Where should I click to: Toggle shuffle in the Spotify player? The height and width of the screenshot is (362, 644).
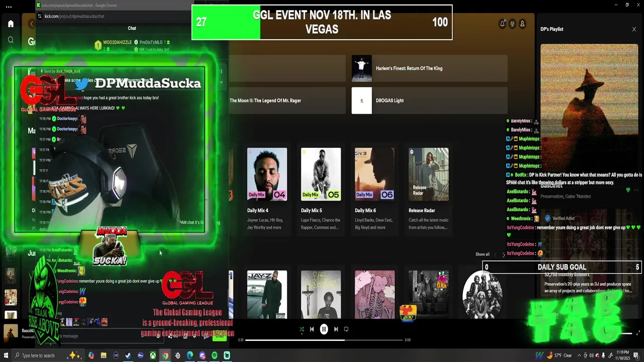tap(301, 329)
